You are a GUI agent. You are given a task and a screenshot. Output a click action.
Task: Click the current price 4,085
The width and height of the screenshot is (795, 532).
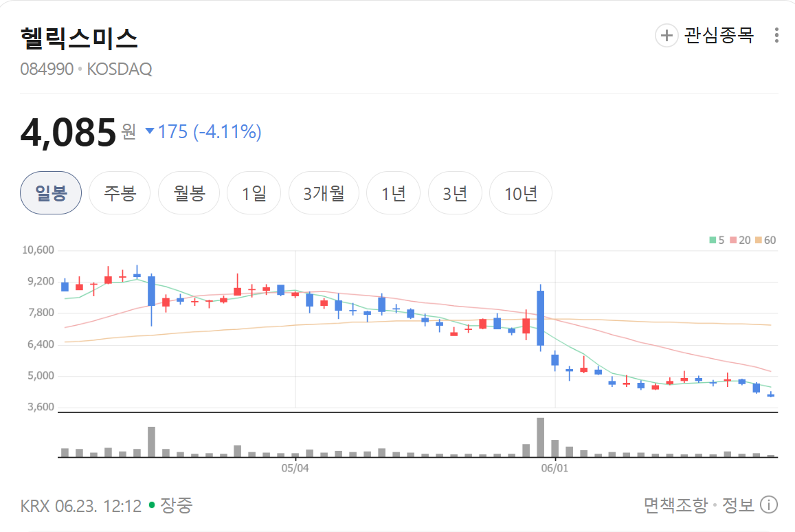click(69, 133)
